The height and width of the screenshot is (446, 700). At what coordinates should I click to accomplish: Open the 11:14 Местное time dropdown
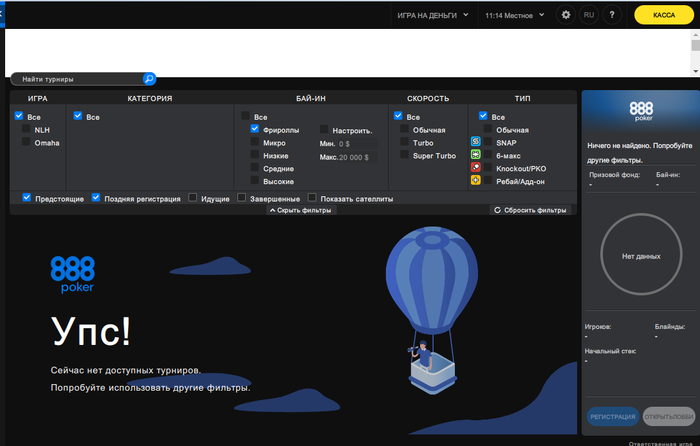515,15
